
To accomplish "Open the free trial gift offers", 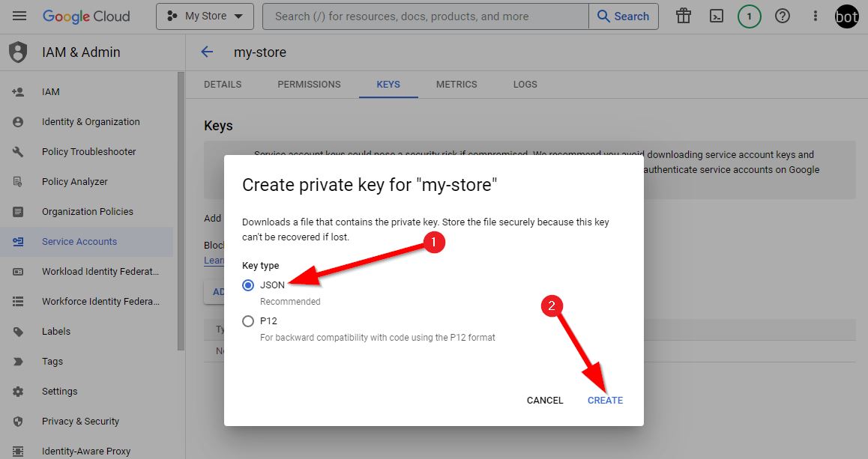I will [x=683, y=16].
